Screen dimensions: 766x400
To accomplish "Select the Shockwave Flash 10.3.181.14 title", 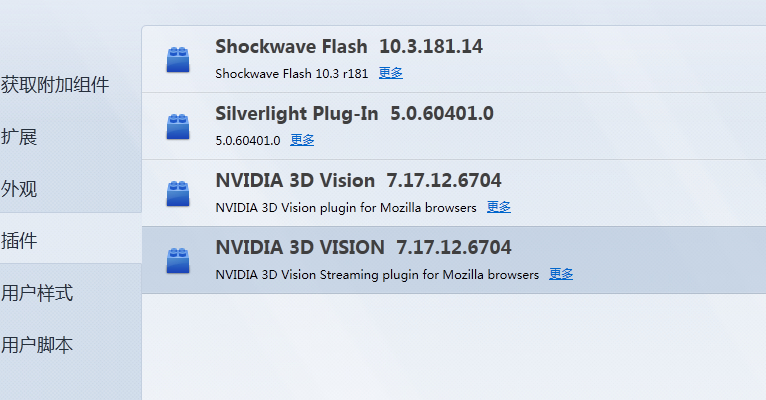I will [349, 47].
